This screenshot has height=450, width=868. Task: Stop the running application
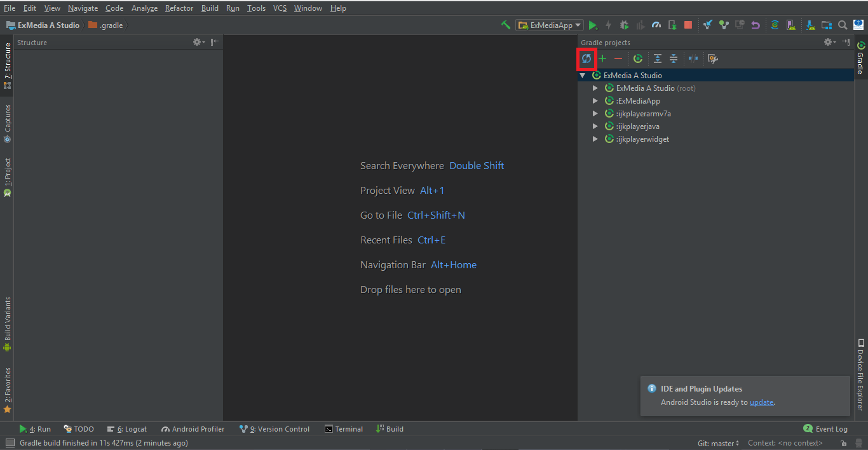coord(688,25)
